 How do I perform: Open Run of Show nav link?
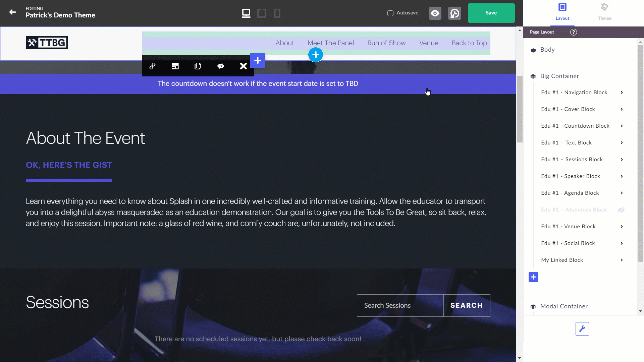(386, 43)
